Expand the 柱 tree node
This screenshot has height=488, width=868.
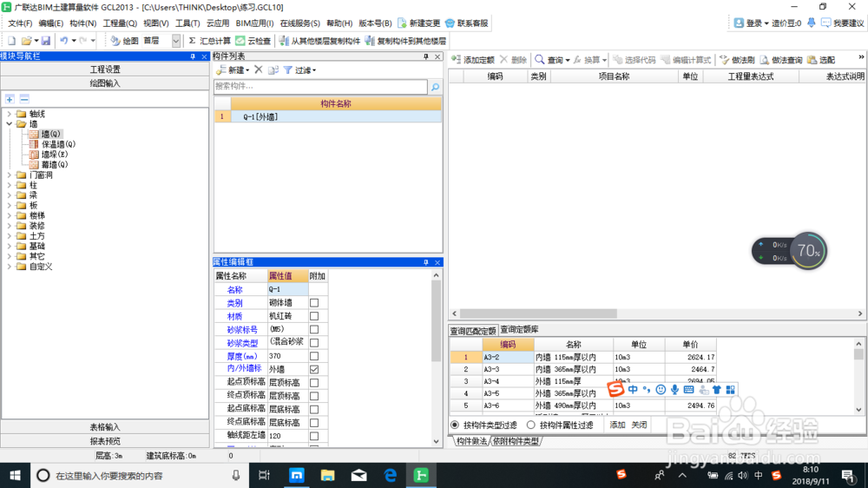point(9,185)
